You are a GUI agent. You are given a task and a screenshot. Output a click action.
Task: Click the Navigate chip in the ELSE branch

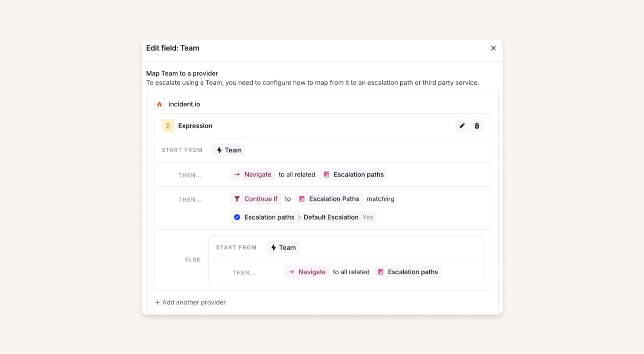(307, 272)
